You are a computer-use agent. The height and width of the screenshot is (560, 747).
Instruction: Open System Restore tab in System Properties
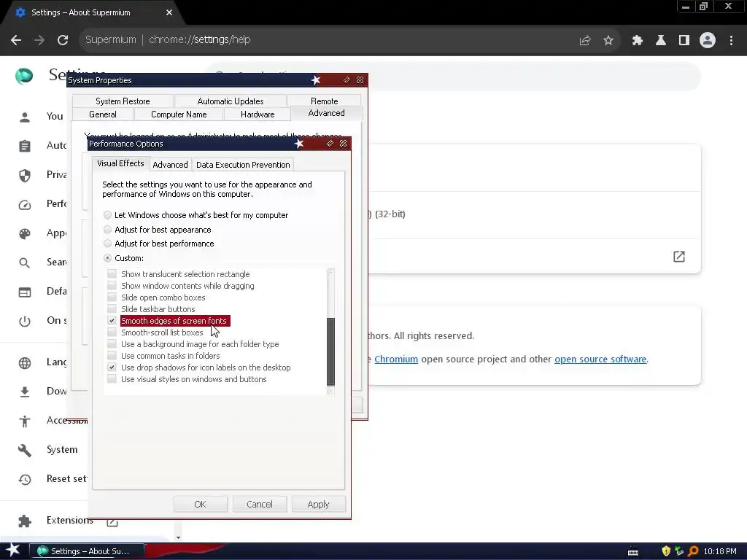click(x=123, y=101)
